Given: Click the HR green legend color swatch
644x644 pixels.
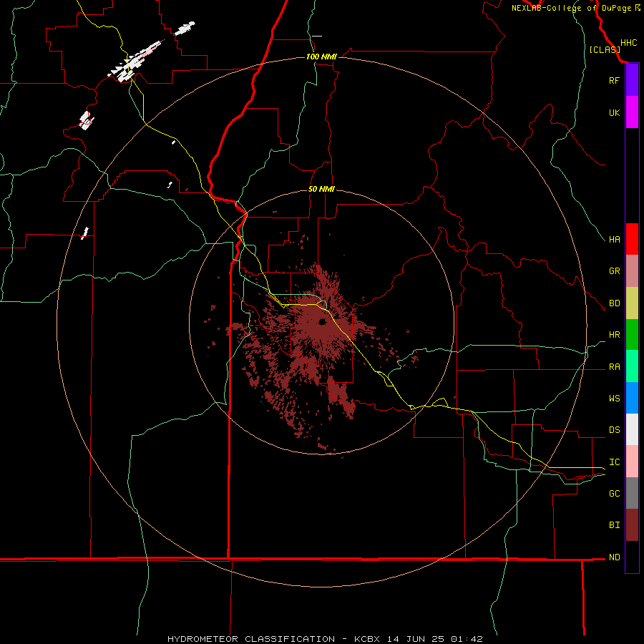Looking at the screenshot, I should point(632,335).
